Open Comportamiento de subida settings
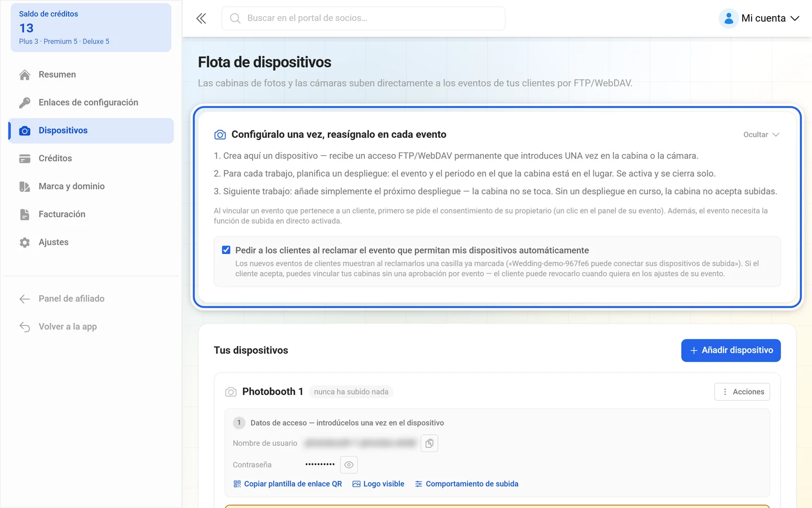The height and width of the screenshot is (508, 812). tap(467, 484)
